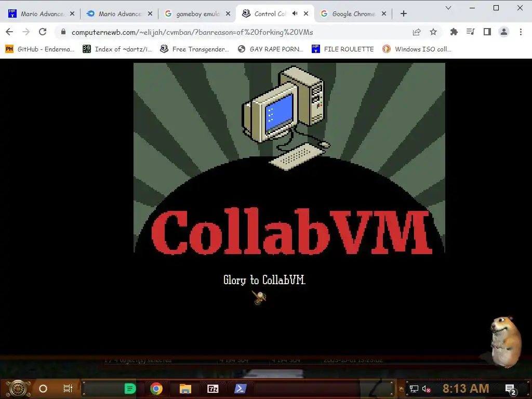532x399 pixels.
Task: Switch to the second Mario Advance tab
Action: 119,14
